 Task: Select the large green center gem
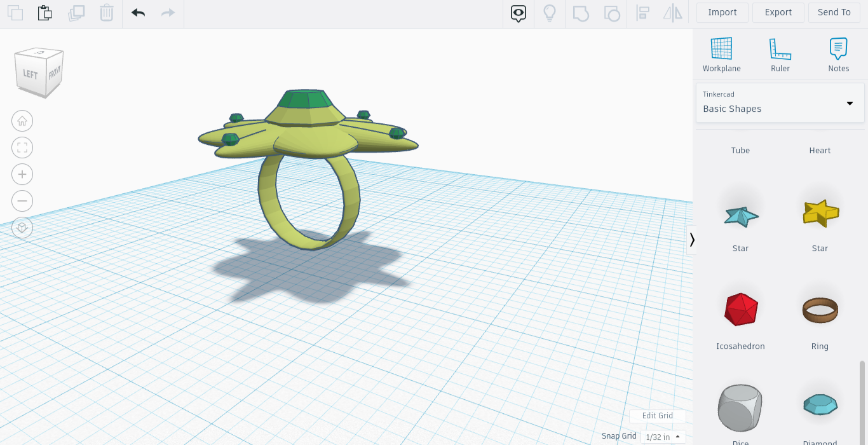306,100
